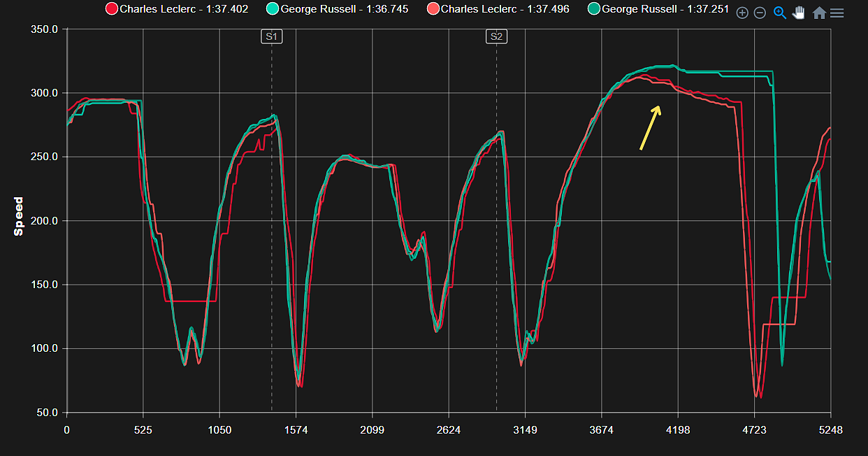Screen dimensions: 868x456
Task: Select the panning hand tool
Action: [x=800, y=13]
